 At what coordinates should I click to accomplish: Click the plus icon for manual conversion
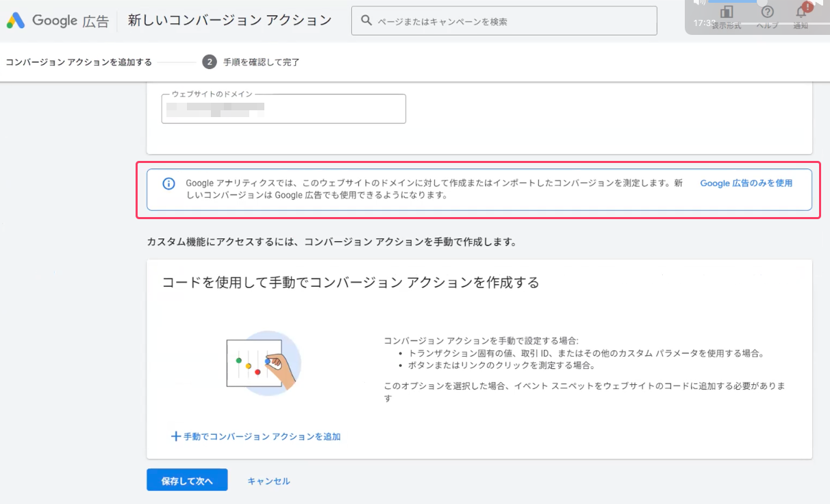tap(176, 436)
